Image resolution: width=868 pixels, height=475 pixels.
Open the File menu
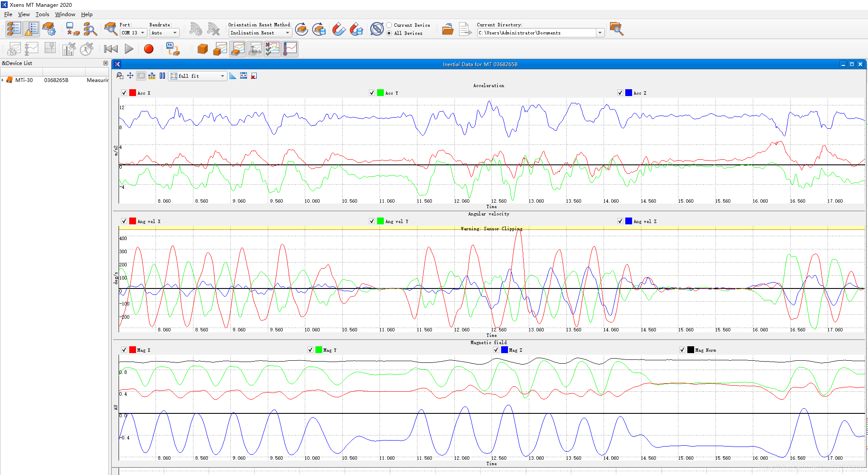point(8,14)
